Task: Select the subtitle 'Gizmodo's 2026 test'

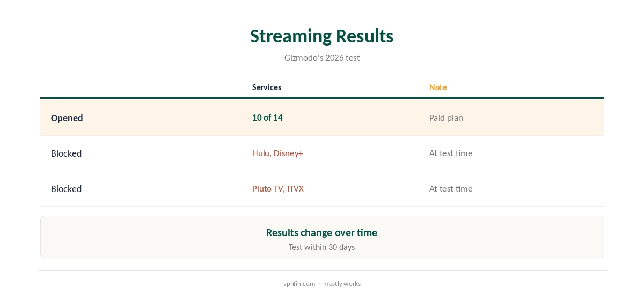Action: point(322,57)
